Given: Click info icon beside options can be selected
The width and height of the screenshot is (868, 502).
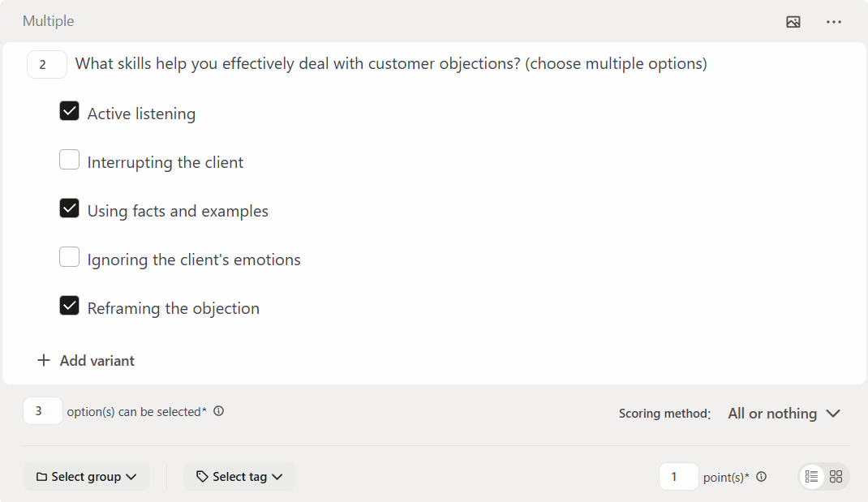Looking at the screenshot, I should click(x=219, y=411).
